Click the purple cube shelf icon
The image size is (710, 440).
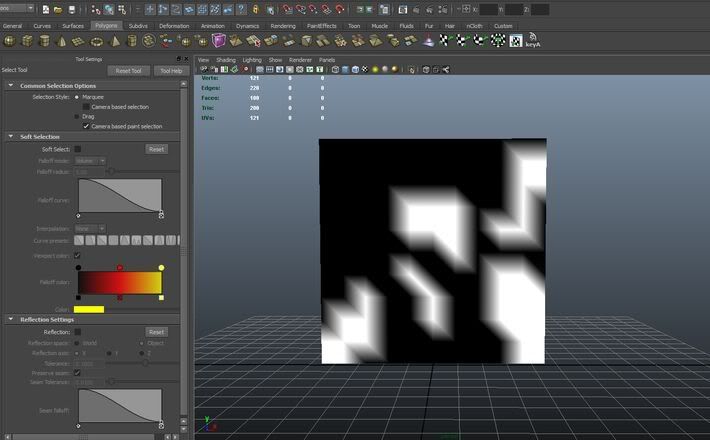coord(219,41)
